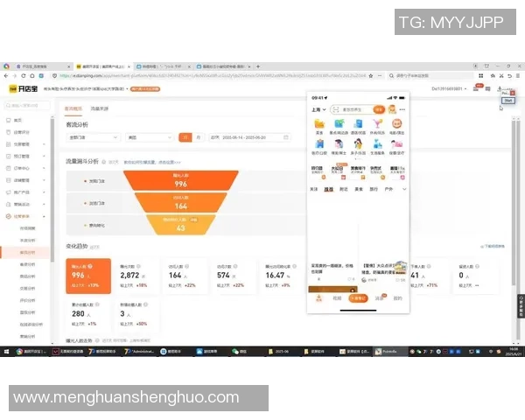The width and height of the screenshot is (525, 420).
Task: Open the 美团 platform dropdown
Action: click(x=150, y=137)
